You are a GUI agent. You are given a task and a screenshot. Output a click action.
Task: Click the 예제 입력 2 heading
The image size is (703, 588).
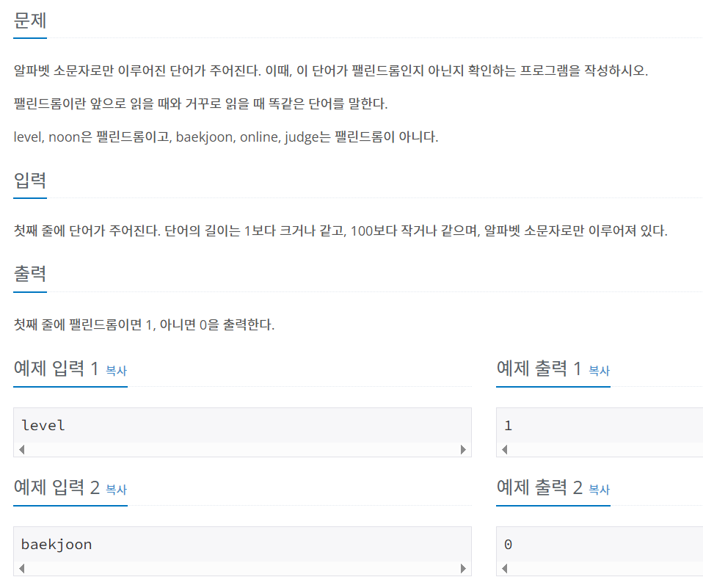coord(57,487)
